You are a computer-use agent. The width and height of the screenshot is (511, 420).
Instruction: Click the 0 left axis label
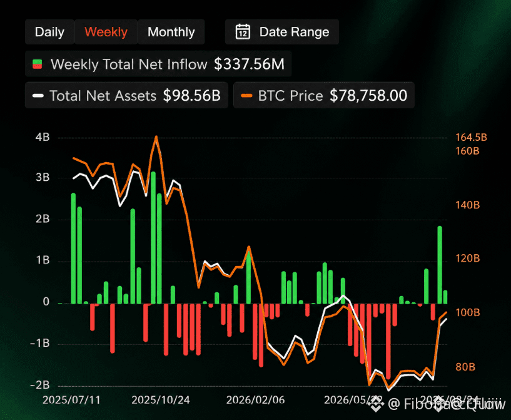(x=46, y=302)
